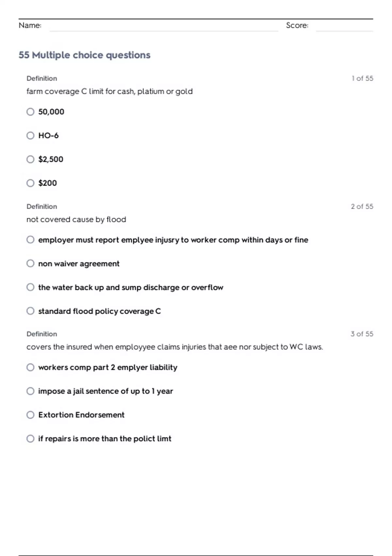Image resolution: width=392 pixels, height=556 pixels.
Task: Select employer must report injury option
Action: [30, 240]
